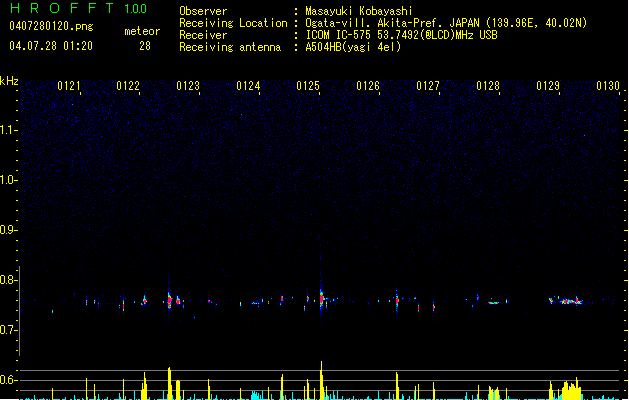Click the Receiver label
629x400 pixels.
(203, 35)
